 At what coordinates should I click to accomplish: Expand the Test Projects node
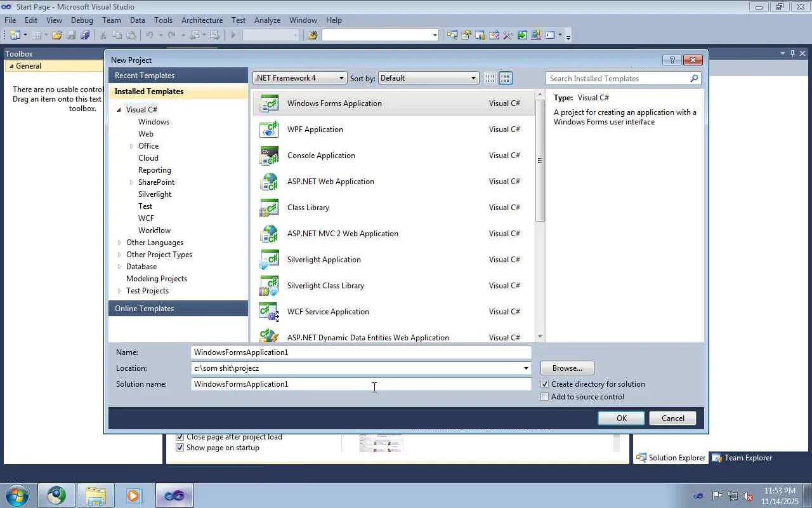click(x=119, y=291)
